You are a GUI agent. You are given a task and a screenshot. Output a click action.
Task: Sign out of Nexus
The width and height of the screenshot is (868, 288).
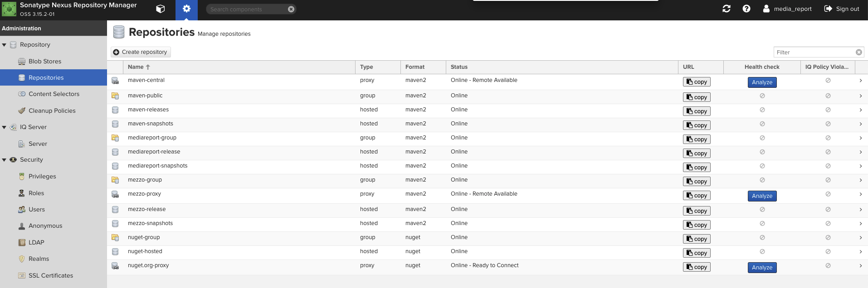[842, 9]
